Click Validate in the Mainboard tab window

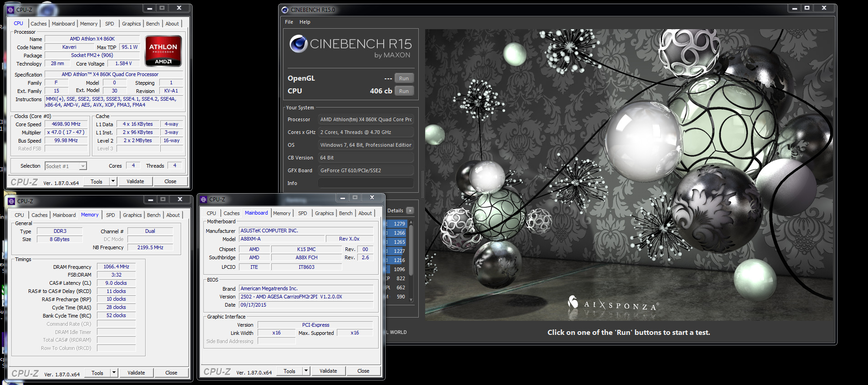(328, 371)
